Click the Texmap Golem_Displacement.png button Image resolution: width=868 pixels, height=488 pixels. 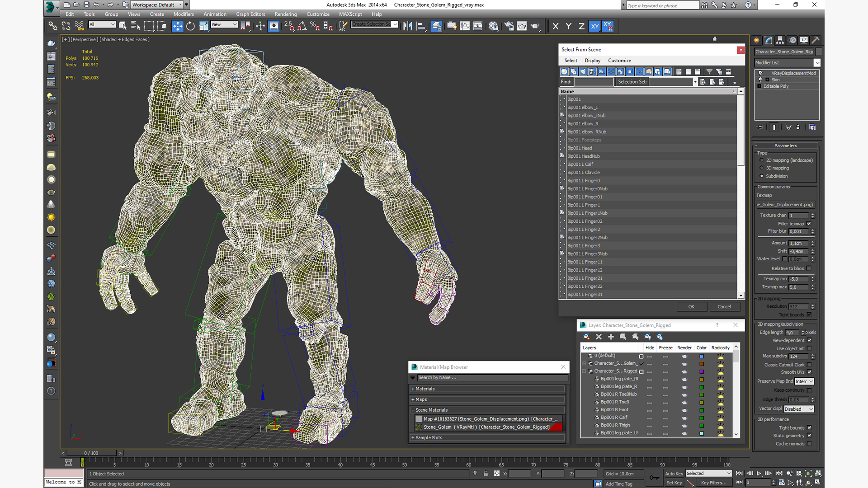pos(785,205)
